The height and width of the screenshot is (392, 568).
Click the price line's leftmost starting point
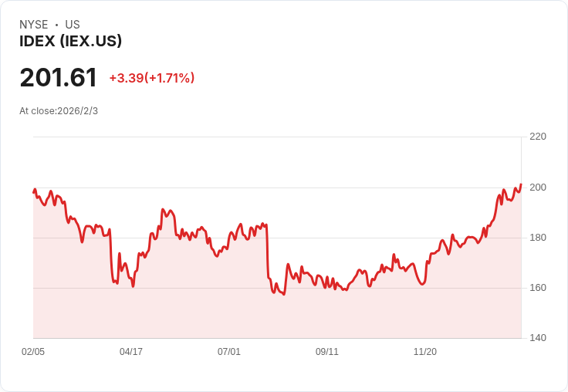coord(34,191)
